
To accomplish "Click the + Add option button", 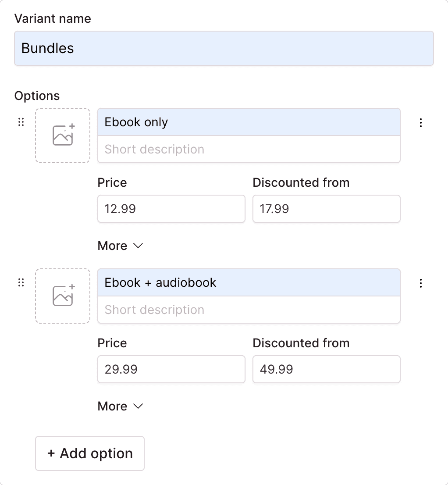I will 89,453.
